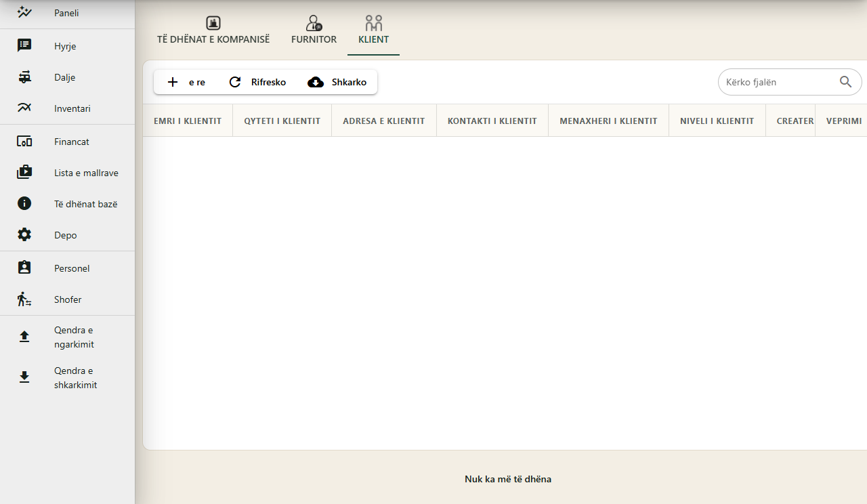Click the circular refresh arrow icon

pos(235,82)
